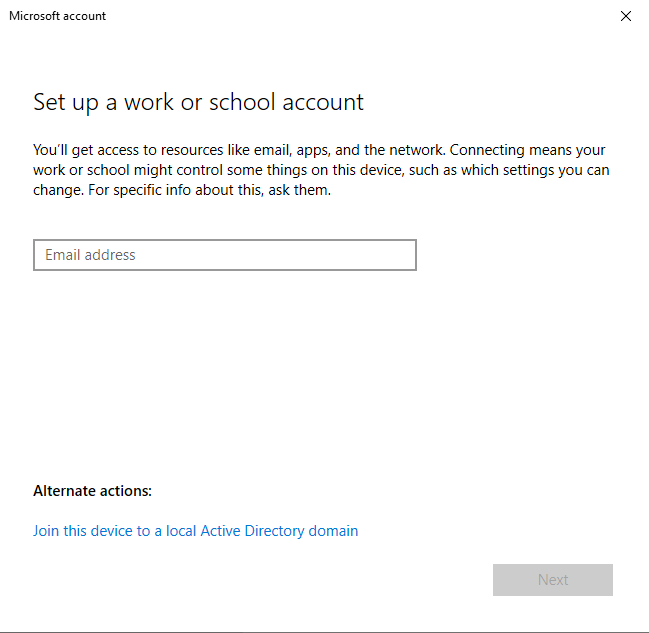This screenshot has height=633, width=649.
Task: Click the 'Alternate actions:' label
Action: pos(92,491)
